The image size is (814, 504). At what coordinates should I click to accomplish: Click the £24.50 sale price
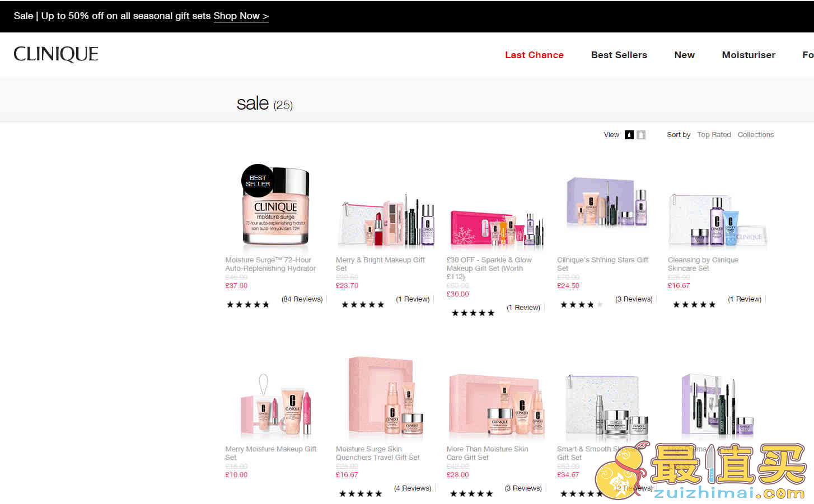[568, 286]
